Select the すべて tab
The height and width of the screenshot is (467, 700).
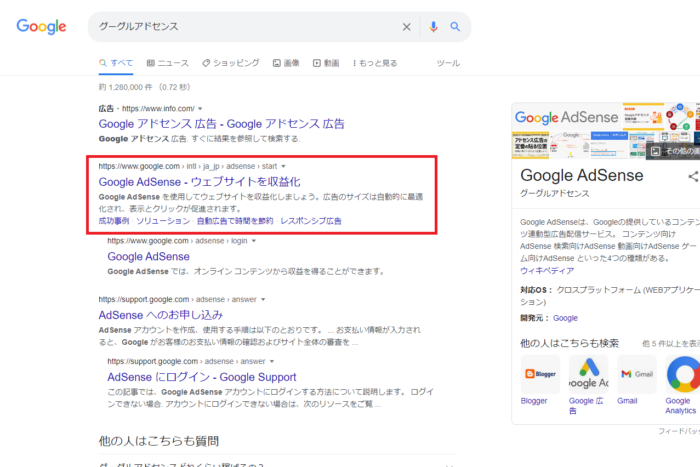[116, 63]
